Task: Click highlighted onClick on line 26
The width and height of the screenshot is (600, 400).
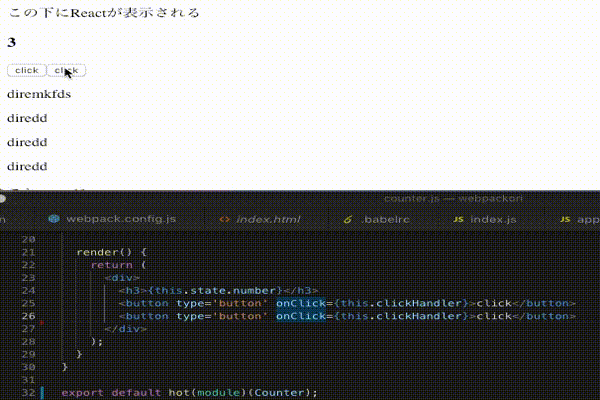Action: point(301,316)
